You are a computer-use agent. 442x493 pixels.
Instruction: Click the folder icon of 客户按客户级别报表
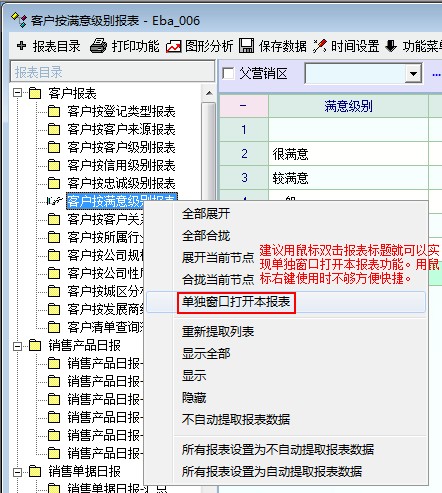coord(54,147)
